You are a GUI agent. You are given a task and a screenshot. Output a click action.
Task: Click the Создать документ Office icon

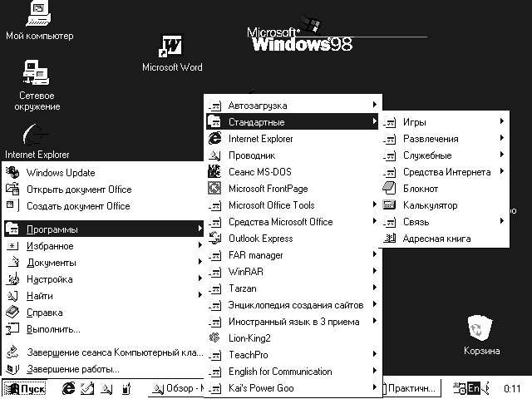12,205
